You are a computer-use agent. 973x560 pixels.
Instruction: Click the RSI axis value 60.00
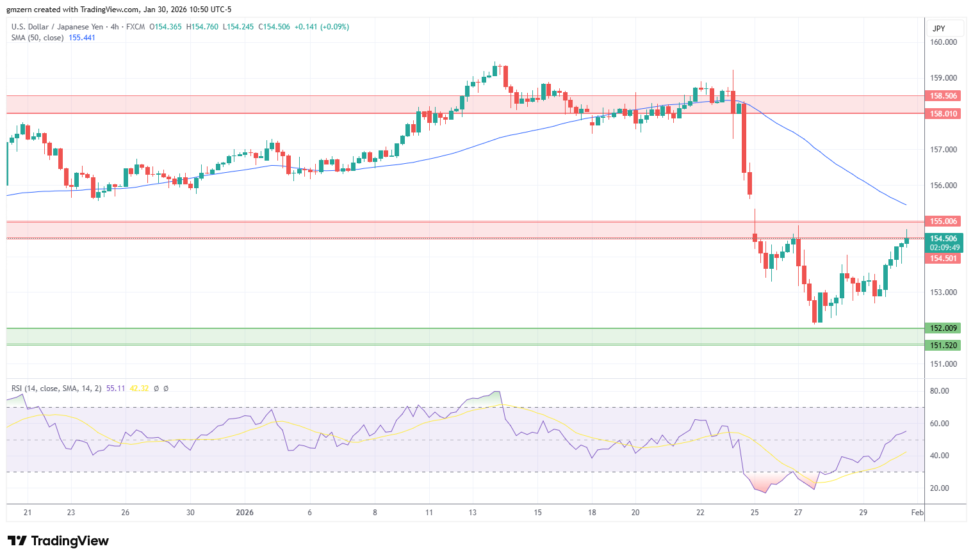coord(939,424)
